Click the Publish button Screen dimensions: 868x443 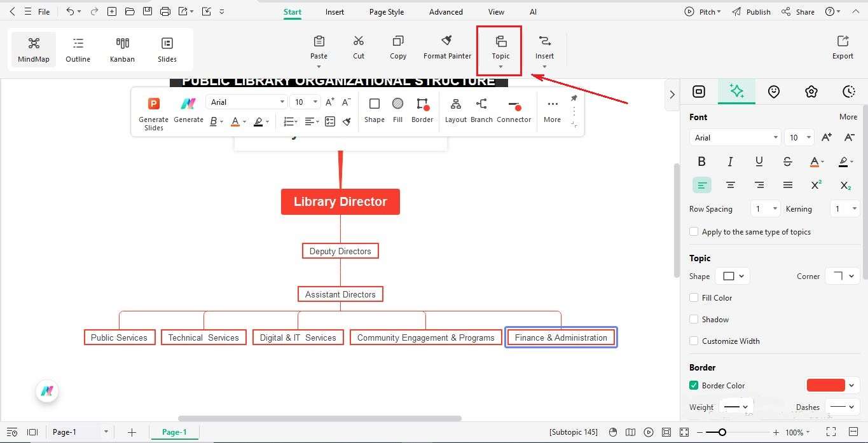coord(751,11)
